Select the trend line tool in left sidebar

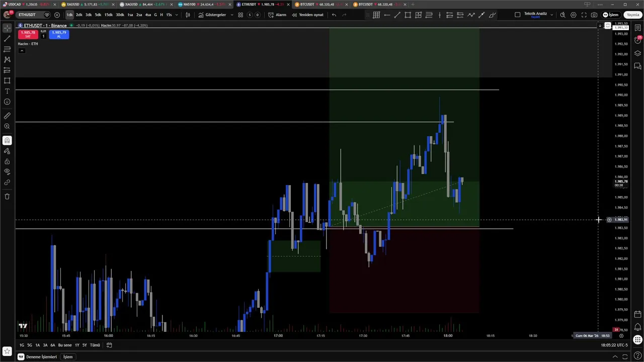pos(7,38)
